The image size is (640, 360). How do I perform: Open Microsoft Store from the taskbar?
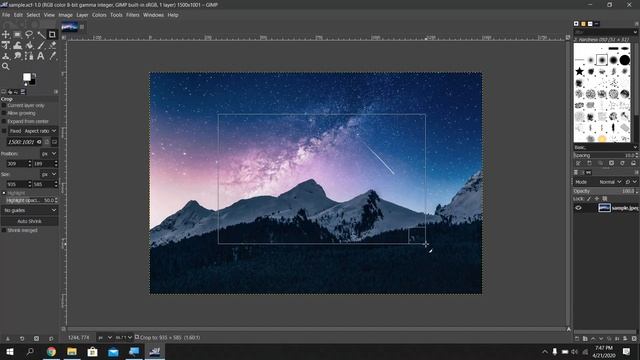pyautogui.click(x=93, y=351)
